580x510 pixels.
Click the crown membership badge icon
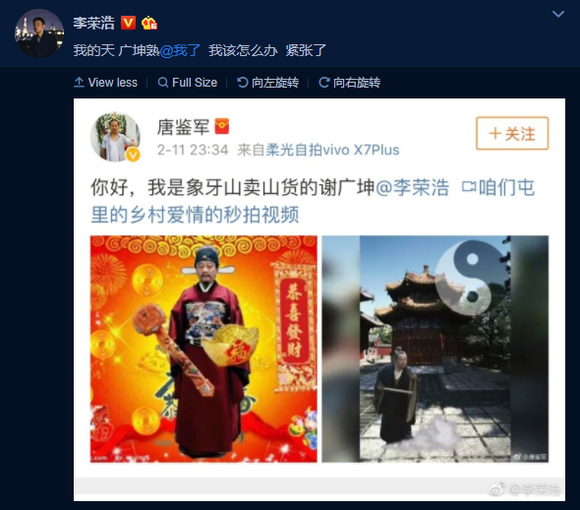pos(149,23)
